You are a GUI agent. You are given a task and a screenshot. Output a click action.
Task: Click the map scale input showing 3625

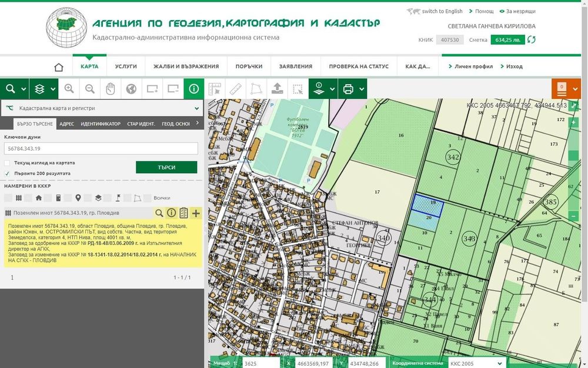260,363
